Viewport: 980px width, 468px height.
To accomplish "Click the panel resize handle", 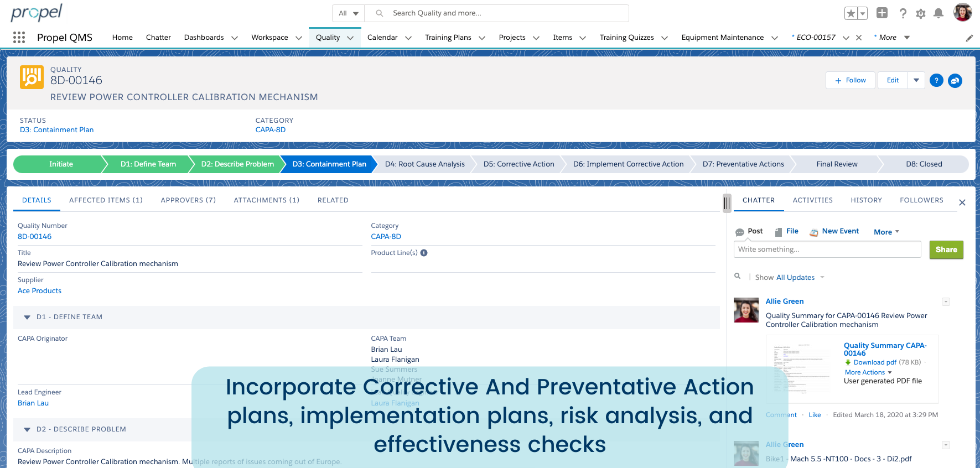I will 727,203.
